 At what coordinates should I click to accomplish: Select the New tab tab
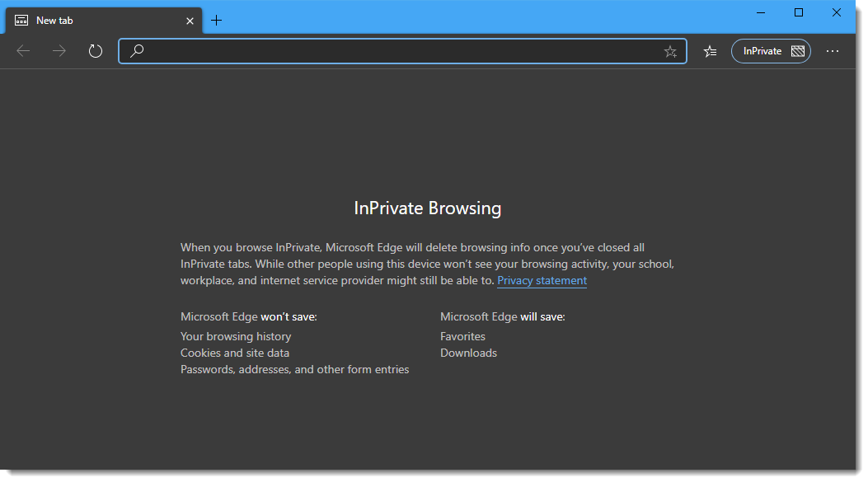(x=104, y=21)
